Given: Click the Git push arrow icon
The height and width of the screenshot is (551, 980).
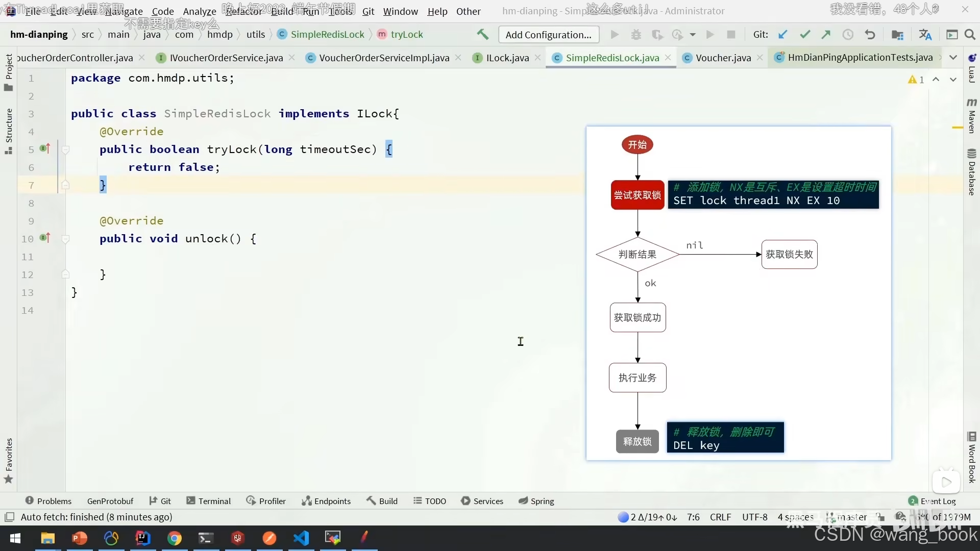Looking at the screenshot, I should tap(826, 35).
